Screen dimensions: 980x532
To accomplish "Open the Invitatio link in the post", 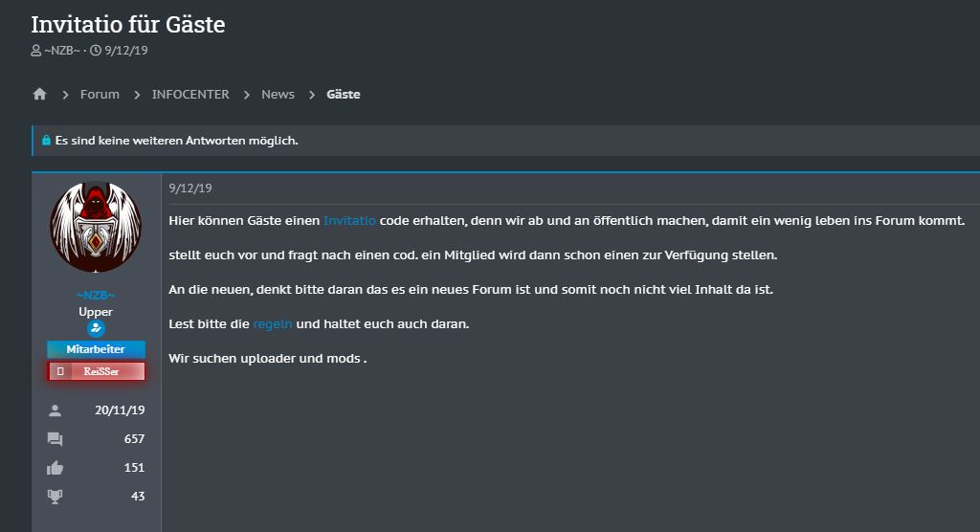I will [x=349, y=221].
